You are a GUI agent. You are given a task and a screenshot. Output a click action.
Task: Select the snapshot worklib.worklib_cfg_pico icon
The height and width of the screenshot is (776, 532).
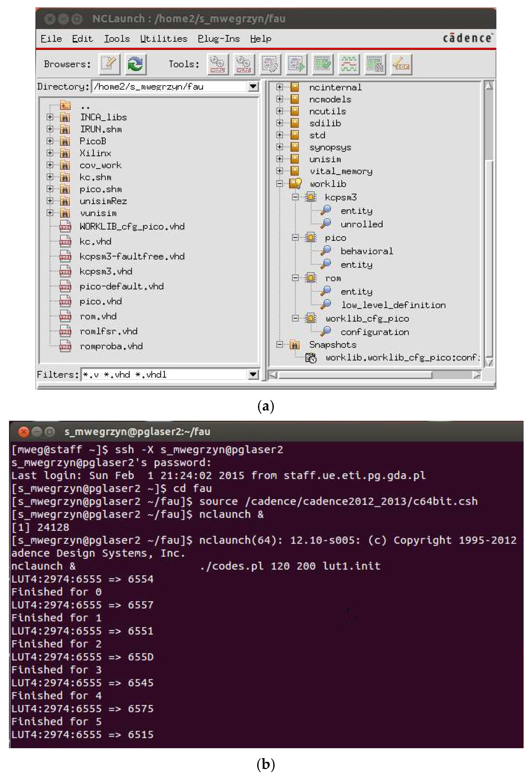(311, 358)
